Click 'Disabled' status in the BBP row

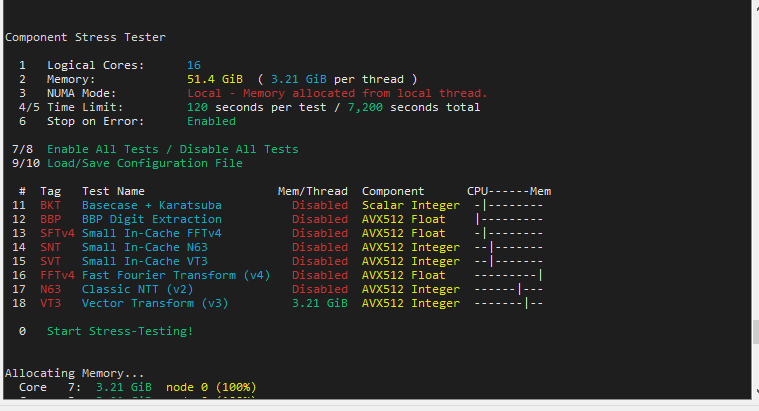click(x=319, y=220)
